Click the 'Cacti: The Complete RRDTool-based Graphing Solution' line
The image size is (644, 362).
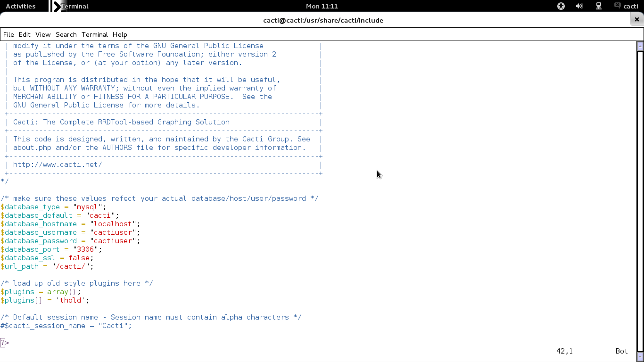pyautogui.click(x=121, y=122)
